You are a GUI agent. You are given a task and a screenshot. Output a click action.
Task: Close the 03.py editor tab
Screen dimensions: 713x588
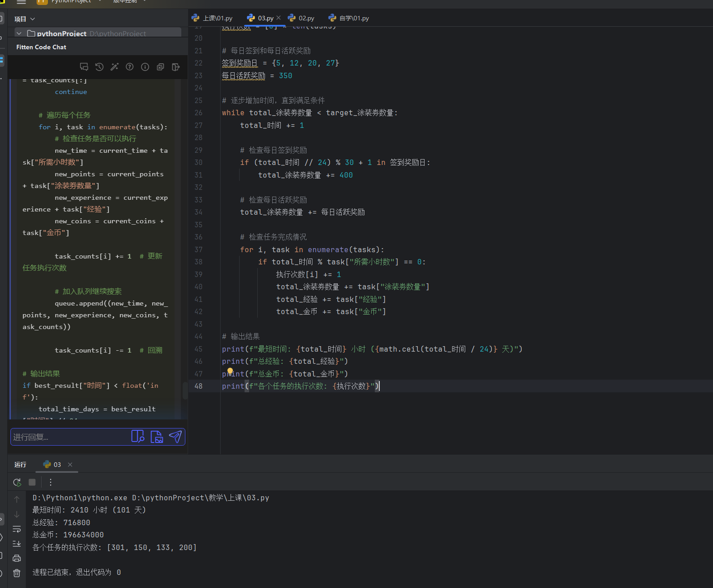(279, 18)
